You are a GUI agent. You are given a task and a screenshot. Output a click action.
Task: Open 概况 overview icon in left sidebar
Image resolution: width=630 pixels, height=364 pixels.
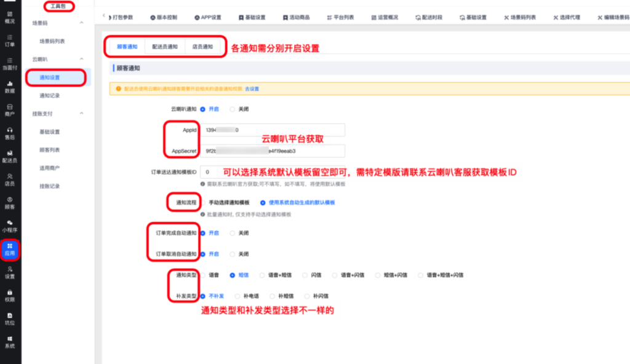coord(10,17)
